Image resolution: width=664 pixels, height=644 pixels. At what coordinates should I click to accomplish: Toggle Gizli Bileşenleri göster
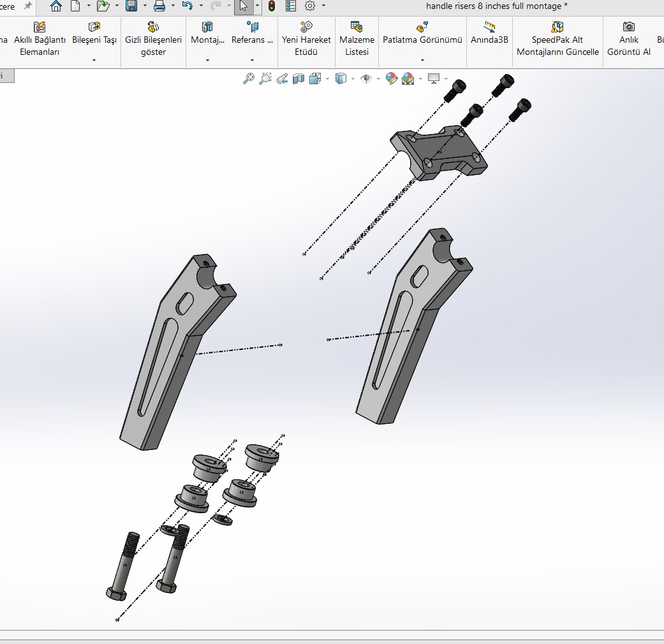pos(153,40)
